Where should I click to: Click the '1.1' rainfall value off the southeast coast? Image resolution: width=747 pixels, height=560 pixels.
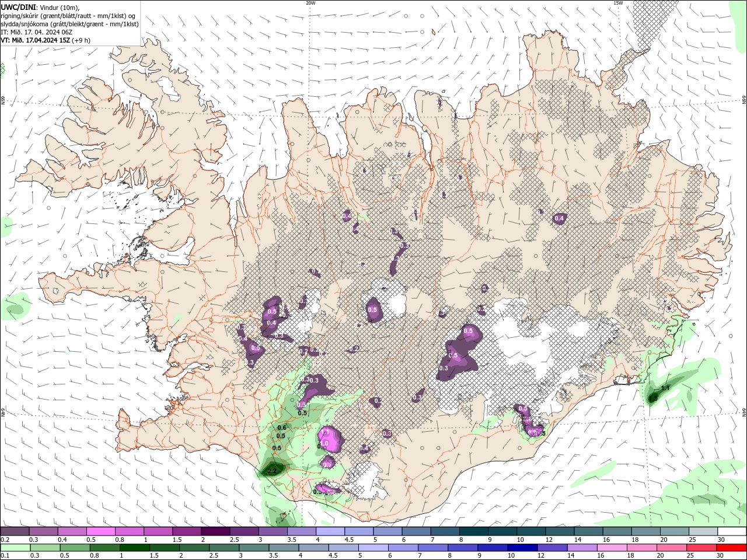pos(665,388)
